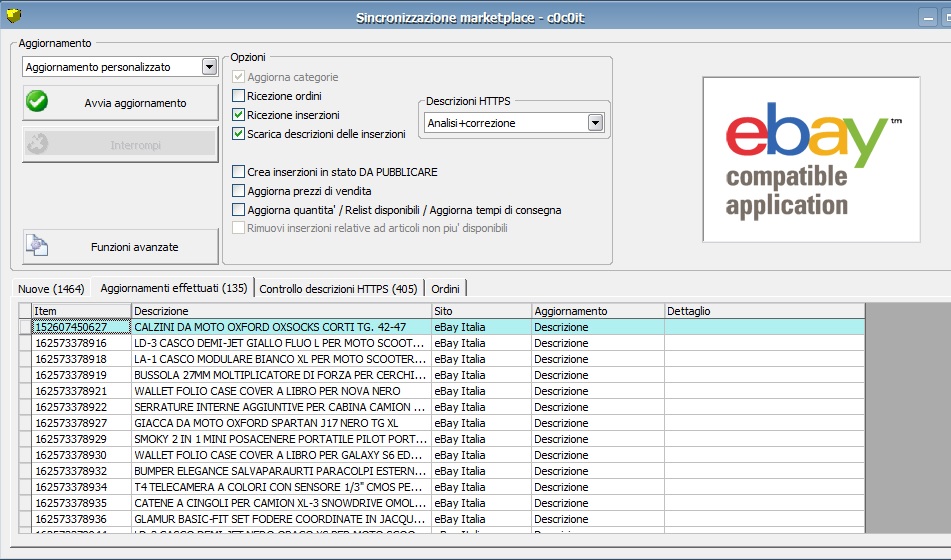Viewport: 951px width, 560px height.
Task: Expand the Descrizioni HTTPS Analisi+correzione dropdown
Action: point(595,122)
